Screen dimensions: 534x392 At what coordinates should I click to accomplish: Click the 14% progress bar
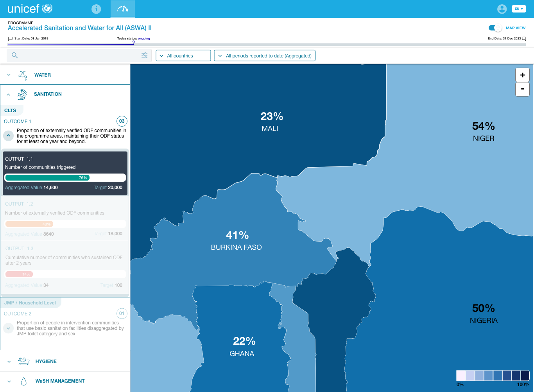pos(65,274)
